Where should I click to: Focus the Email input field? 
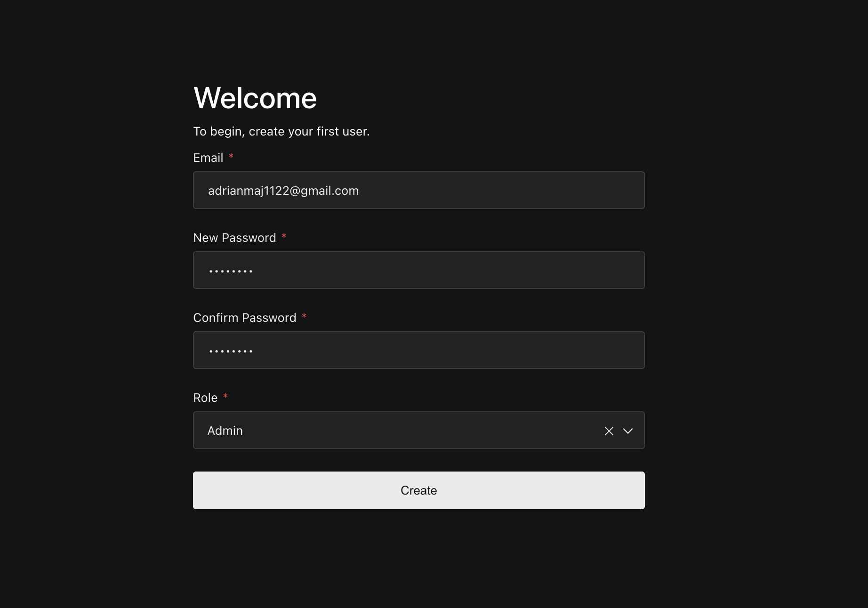point(418,190)
